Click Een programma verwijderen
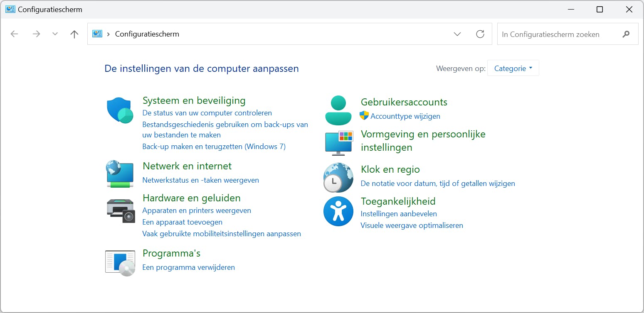This screenshot has width=644, height=313. tap(189, 267)
